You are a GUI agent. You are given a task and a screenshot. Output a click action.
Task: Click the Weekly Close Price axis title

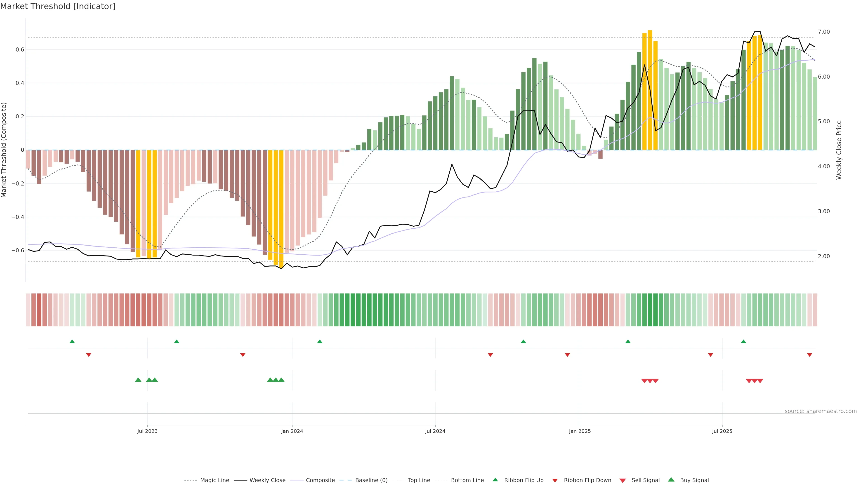[x=839, y=150]
